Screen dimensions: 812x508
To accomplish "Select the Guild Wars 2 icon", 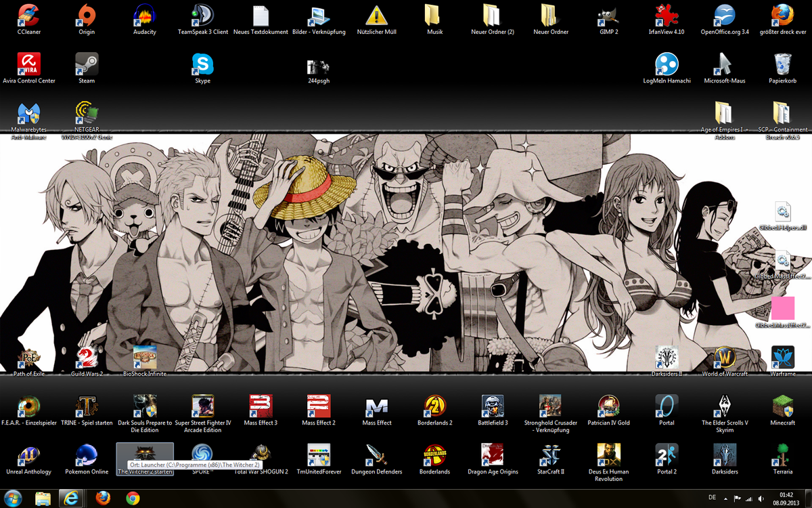I will (x=87, y=357).
